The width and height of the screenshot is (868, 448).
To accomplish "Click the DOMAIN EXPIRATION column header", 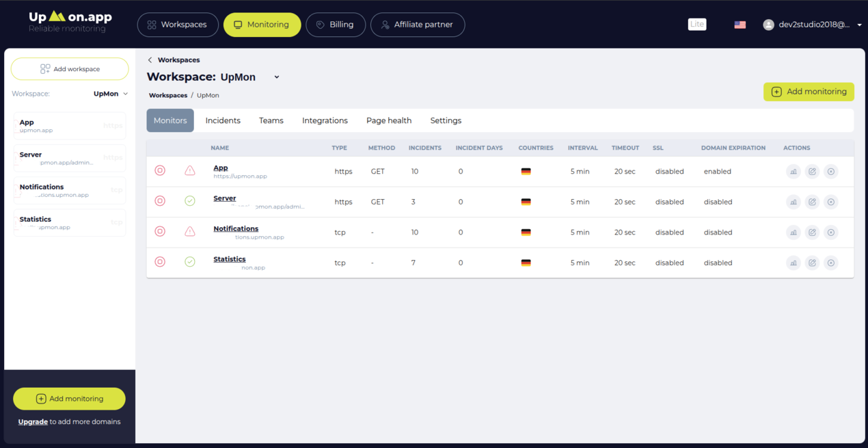I will point(733,148).
